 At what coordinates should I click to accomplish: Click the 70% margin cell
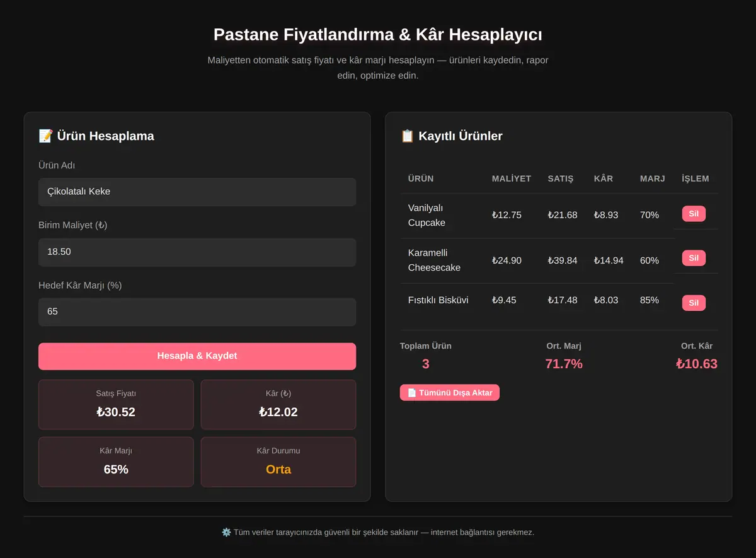[650, 215]
